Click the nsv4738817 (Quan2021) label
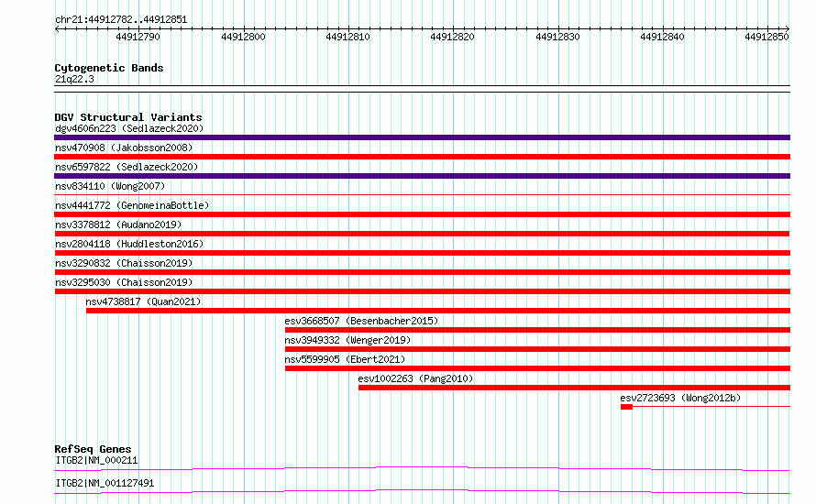 point(143,301)
